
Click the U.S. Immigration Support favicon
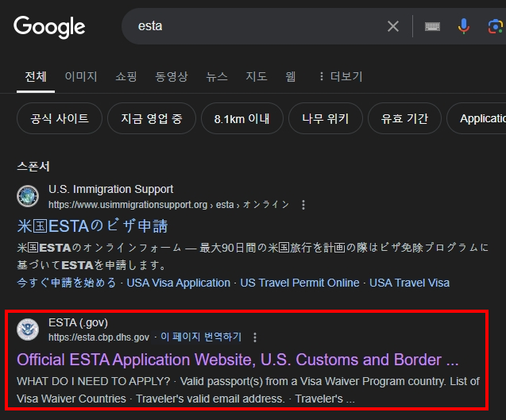coord(28,196)
